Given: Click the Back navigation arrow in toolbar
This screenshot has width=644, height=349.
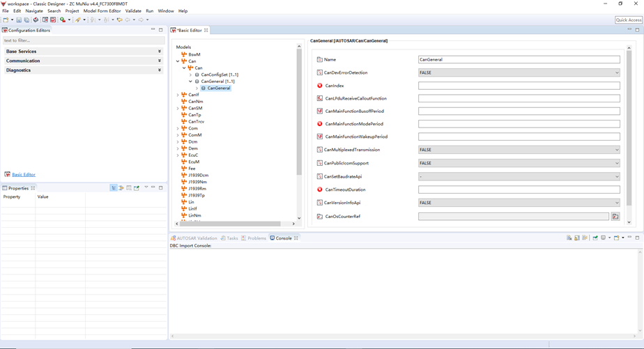Looking at the screenshot, I should pyautogui.click(x=128, y=20).
